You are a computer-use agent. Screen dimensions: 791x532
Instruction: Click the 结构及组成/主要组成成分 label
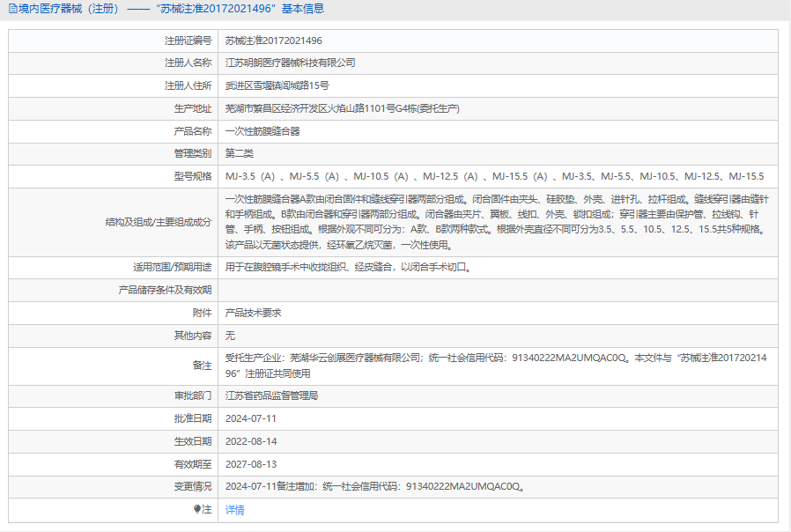coord(159,222)
